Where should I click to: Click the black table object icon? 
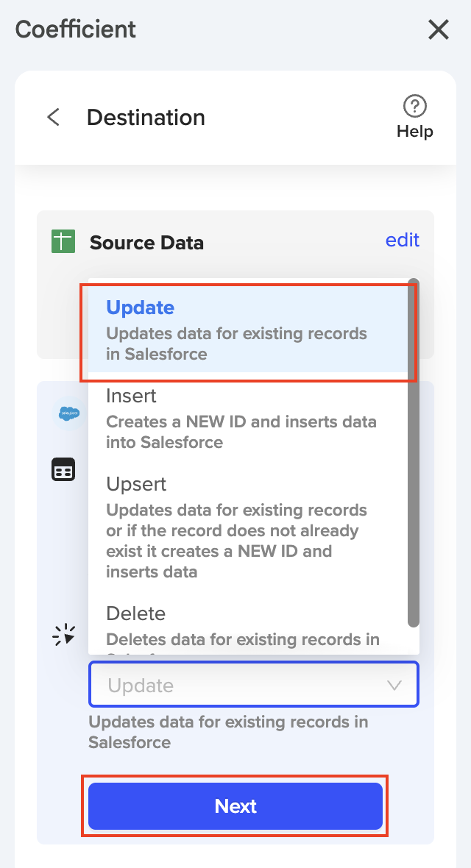(63, 469)
